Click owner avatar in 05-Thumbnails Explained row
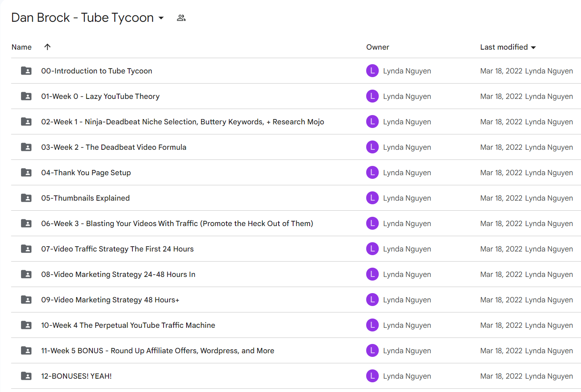Screen dimensions: 581x392 [372, 198]
